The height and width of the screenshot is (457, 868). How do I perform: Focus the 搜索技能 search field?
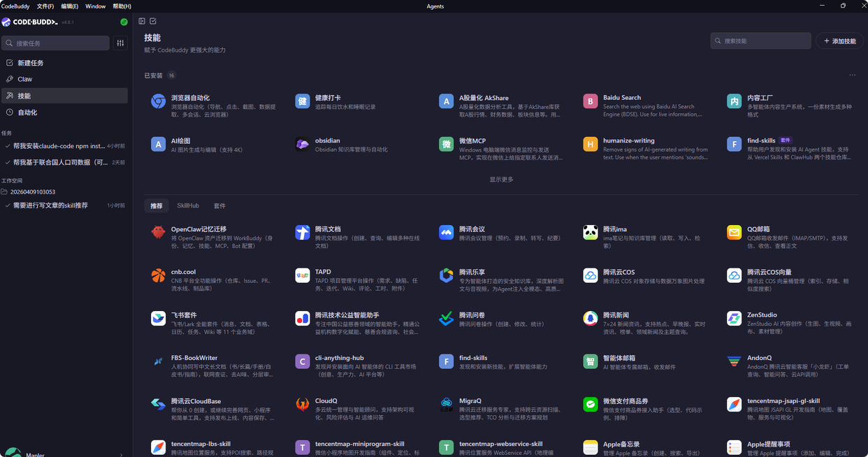tap(760, 41)
